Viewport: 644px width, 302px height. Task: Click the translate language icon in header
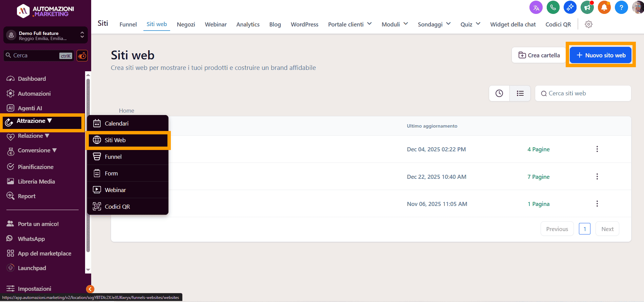(x=536, y=7)
